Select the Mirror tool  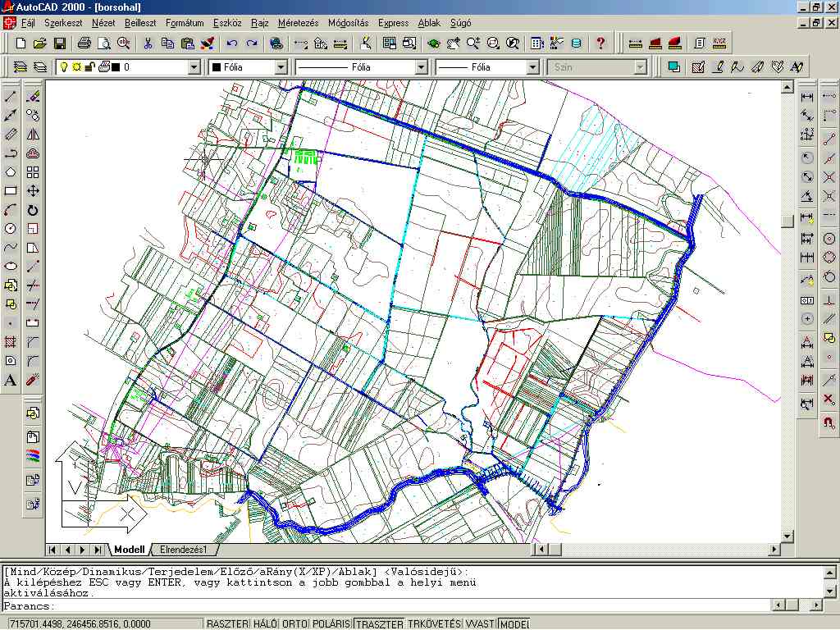pos(33,134)
